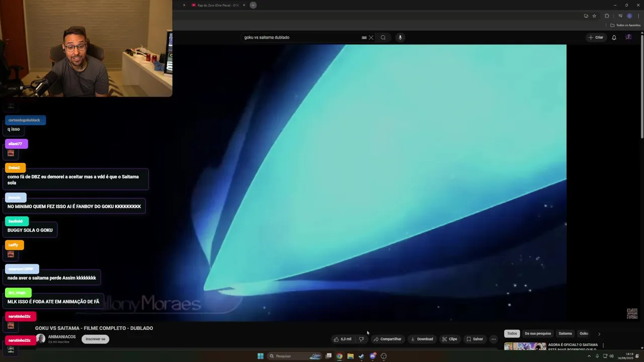Open the volume speaker tray icon

611,356
